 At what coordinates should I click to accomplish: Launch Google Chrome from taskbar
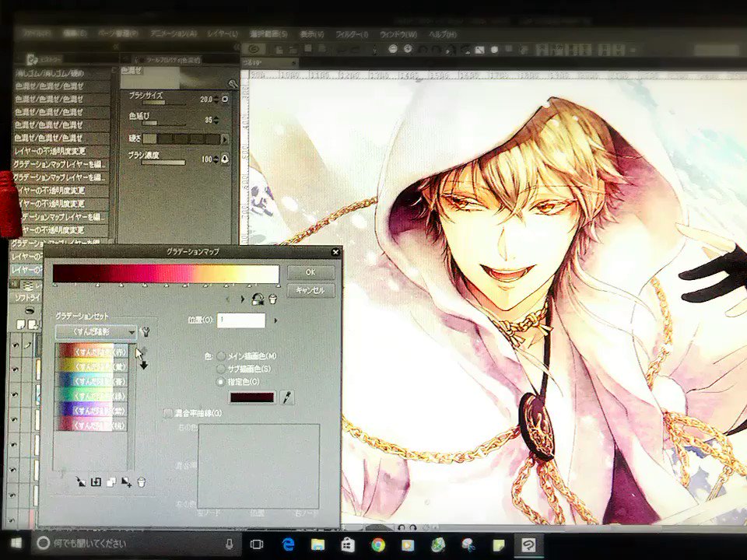pyautogui.click(x=378, y=544)
